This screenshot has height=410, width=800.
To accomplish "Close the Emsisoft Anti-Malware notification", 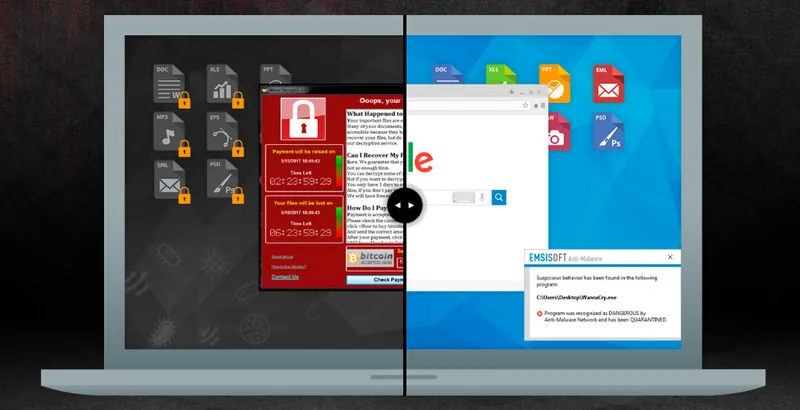I will (x=670, y=258).
